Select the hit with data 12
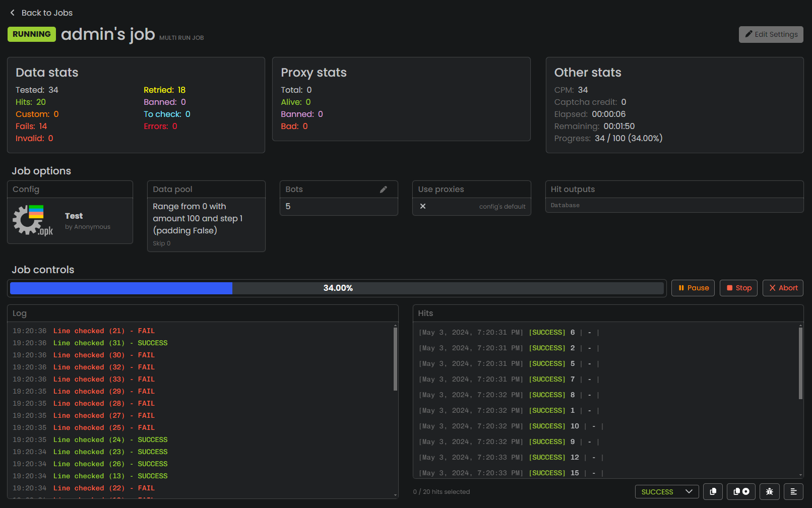The height and width of the screenshot is (508, 812). coord(511,458)
